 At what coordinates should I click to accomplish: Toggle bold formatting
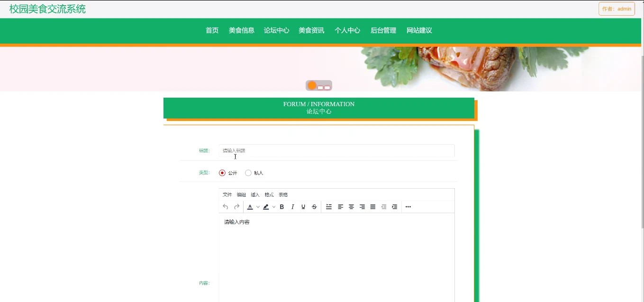[282, 207]
